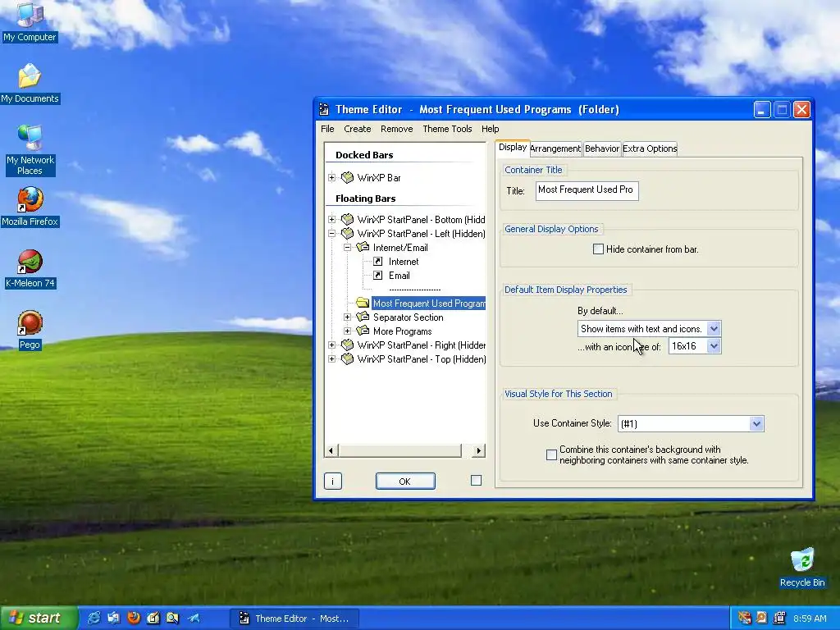Launch Pego desktop shortcut

(30, 330)
